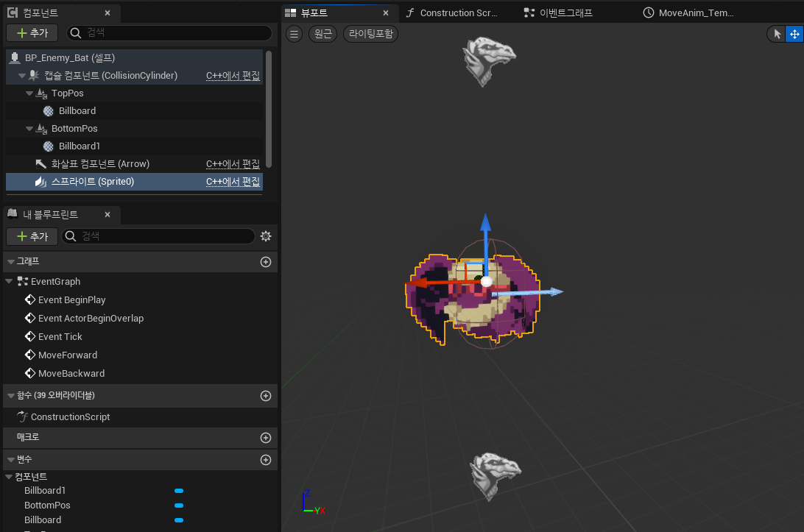Open My Blueprint settings gear

(266, 236)
